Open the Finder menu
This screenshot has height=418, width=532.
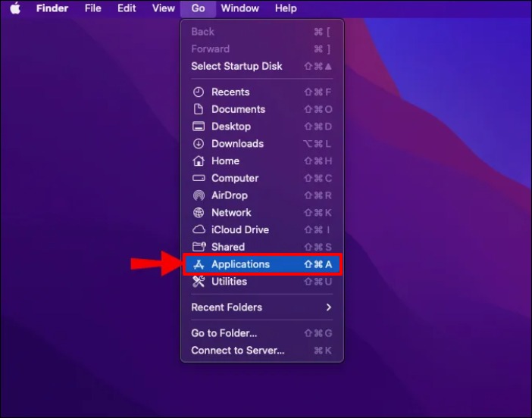point(52,8)
